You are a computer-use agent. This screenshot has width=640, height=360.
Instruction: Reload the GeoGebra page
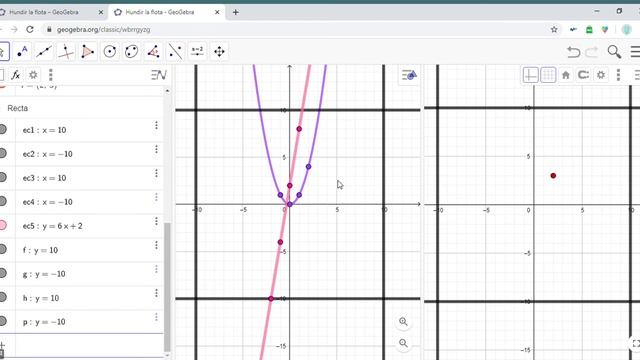click(30, 29)
